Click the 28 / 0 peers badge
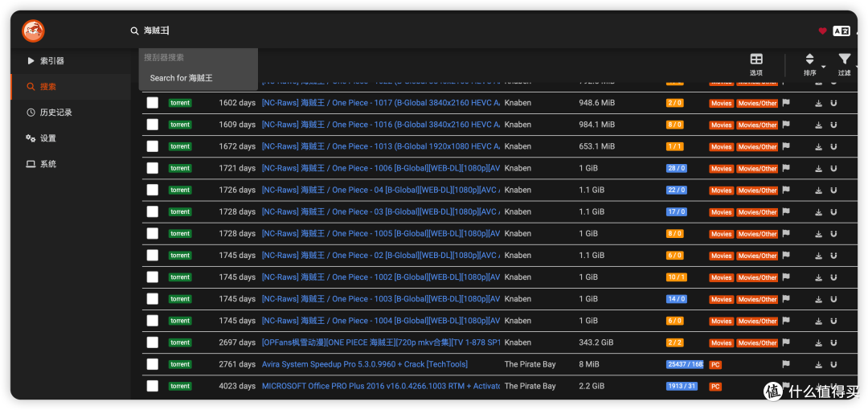This screenshot has height=410, width=868. pos(677,169)
